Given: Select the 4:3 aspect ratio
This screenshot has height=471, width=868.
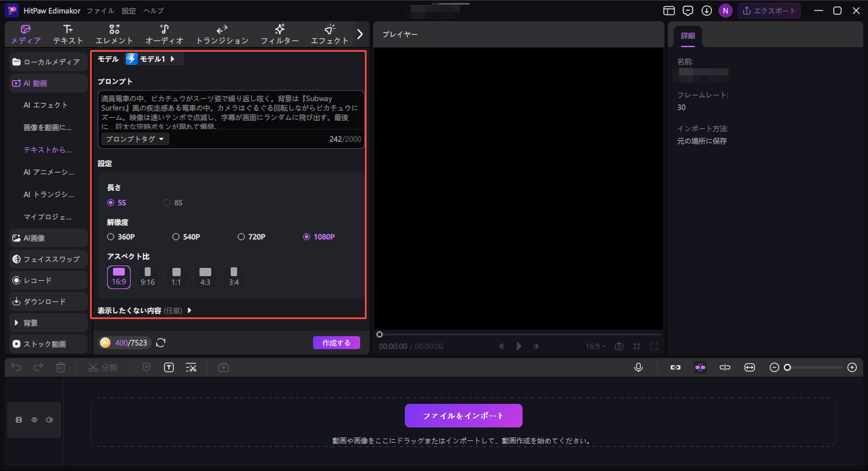Looking at the screenshot, I should click(x=205, y=277).
